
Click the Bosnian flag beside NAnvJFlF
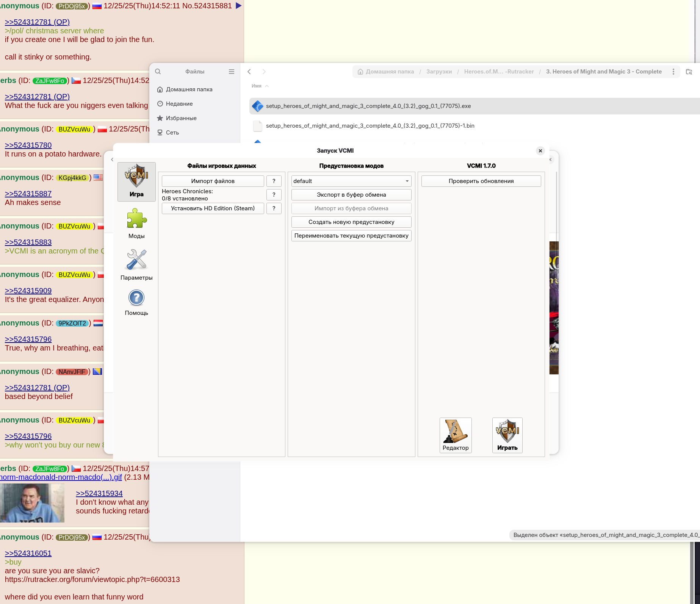(97, 371)
